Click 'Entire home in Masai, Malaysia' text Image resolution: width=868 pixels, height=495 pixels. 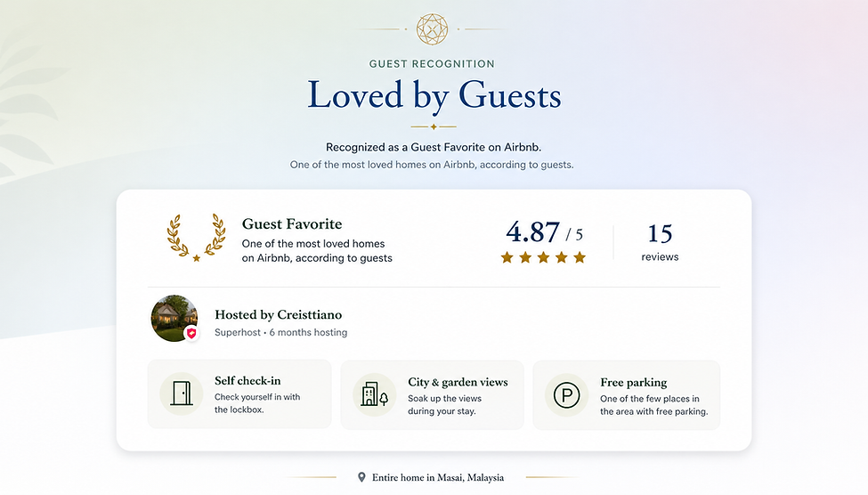coord(438,477)
